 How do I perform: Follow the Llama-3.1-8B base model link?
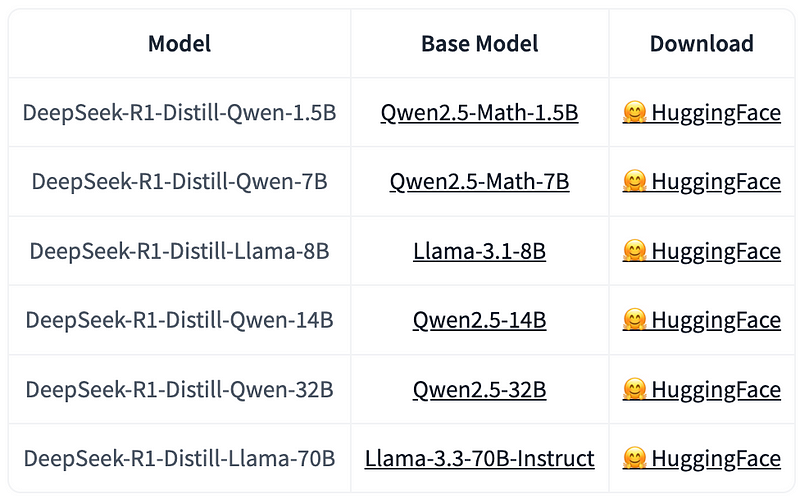point(479,251)
